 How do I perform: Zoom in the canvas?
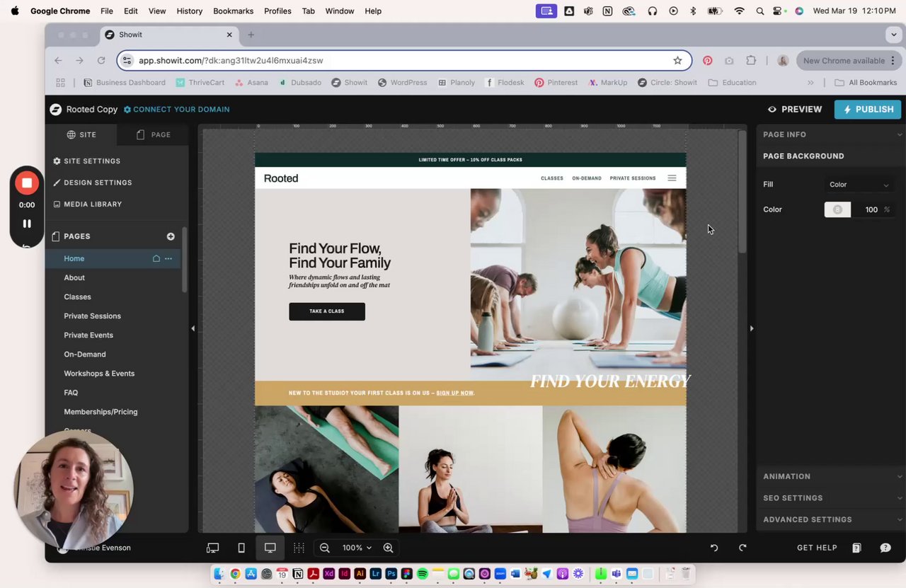click(388, 548)
